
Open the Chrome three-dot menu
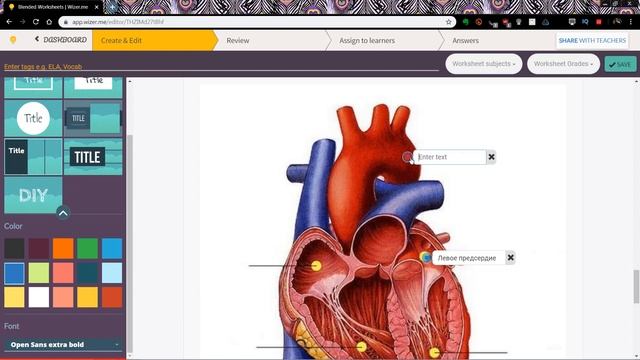pos(631,22)
